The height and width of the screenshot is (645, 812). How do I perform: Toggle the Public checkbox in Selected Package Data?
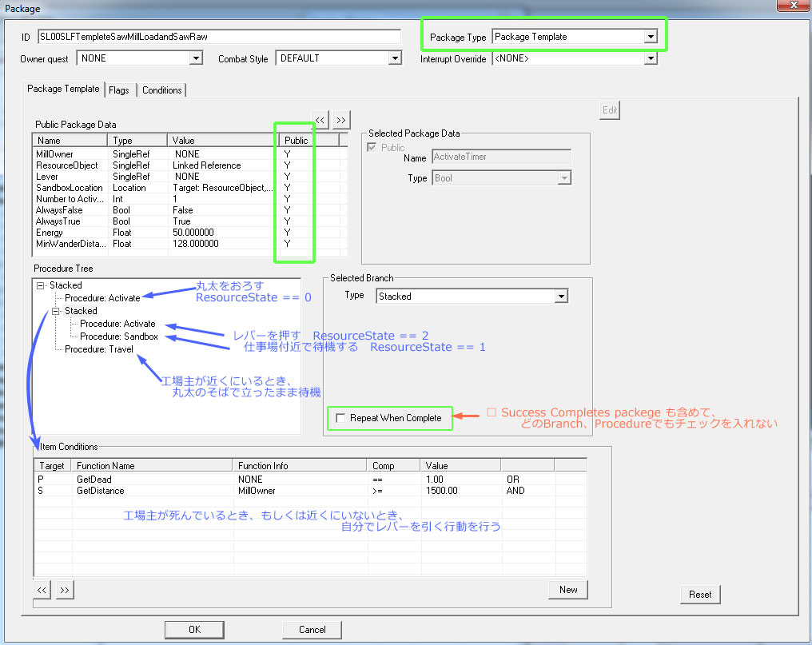point(372,147)
